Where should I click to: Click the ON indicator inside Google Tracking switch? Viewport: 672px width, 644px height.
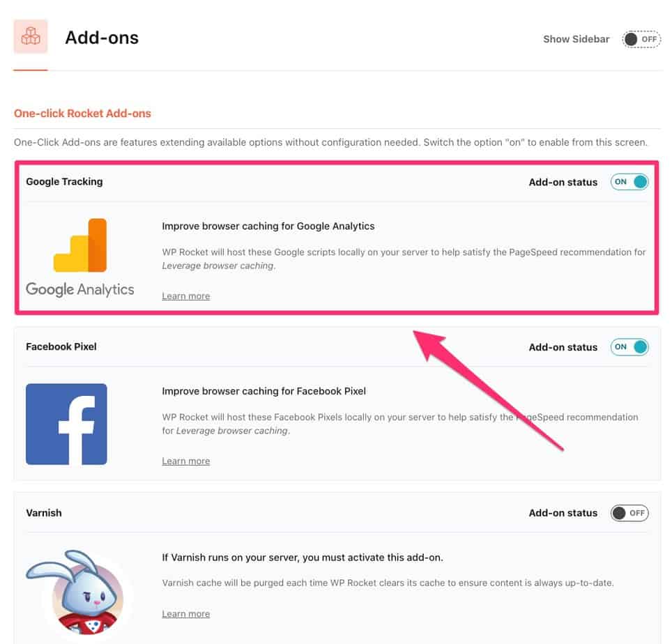click(x=619, y=182)
